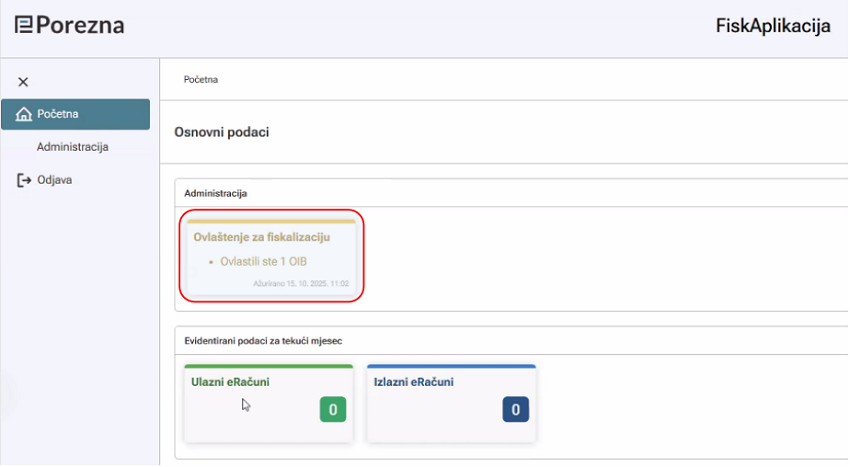Image resolution: width=850 pixels, height=467 pixels.
Task: Log out via the Odjava label
Action: click(54, 180)
